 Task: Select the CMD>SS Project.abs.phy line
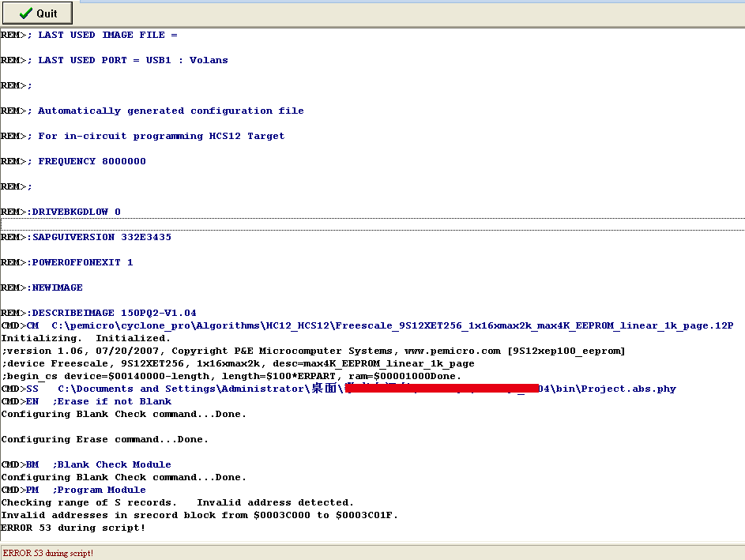tap(338, 389)
